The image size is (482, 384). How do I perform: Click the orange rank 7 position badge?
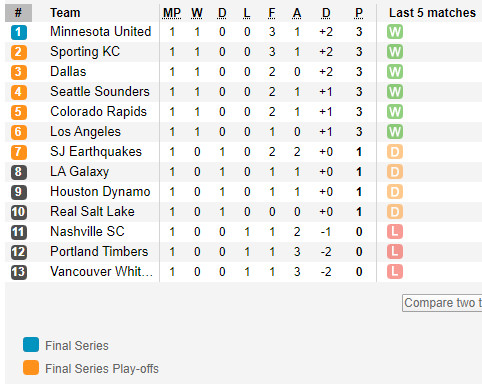pos(19,152)
